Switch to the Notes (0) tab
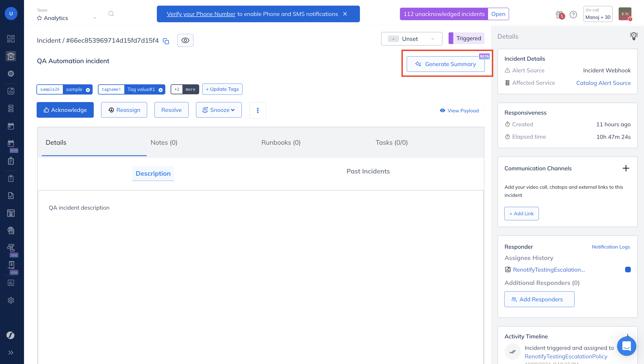The width and height of the screenshot is (644, 364). point(164,142)
